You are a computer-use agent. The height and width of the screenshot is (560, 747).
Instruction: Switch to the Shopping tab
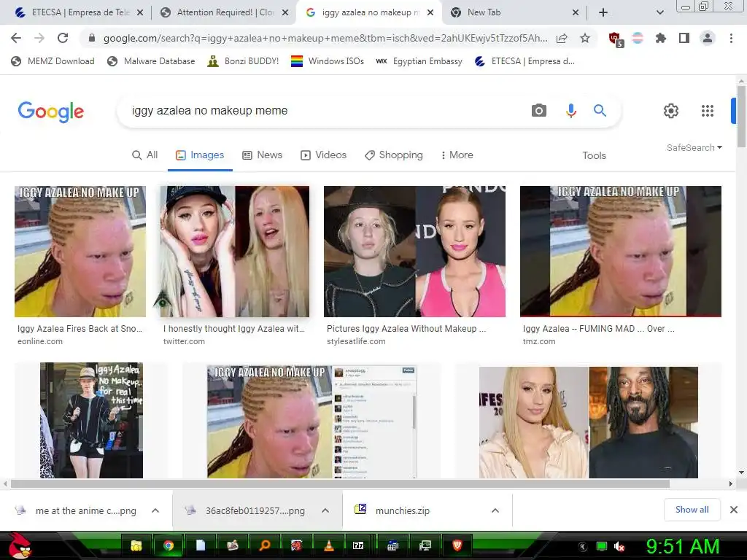(x=393, y=155)
